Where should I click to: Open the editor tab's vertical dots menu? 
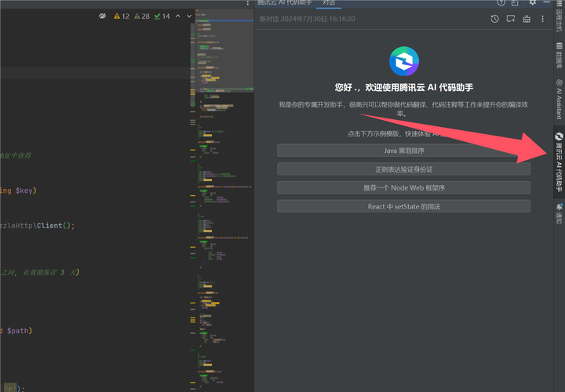pos(247,3)
